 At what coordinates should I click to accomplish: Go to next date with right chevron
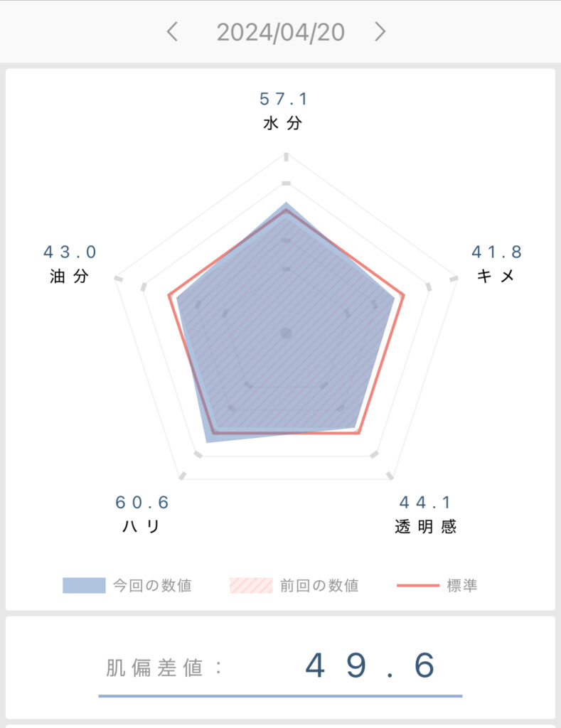[380, 32]
